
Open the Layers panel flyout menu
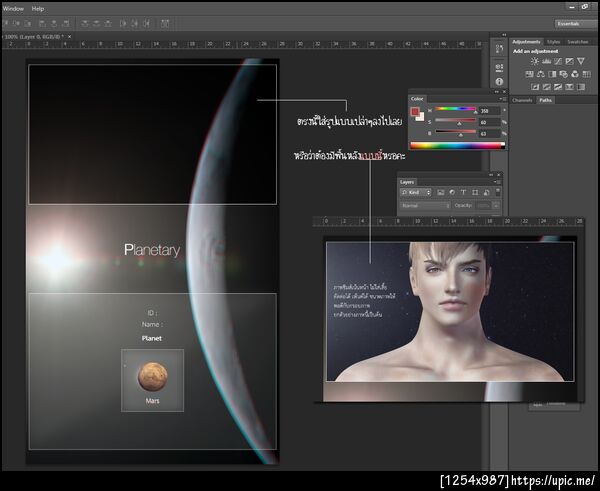coord(497,182)
